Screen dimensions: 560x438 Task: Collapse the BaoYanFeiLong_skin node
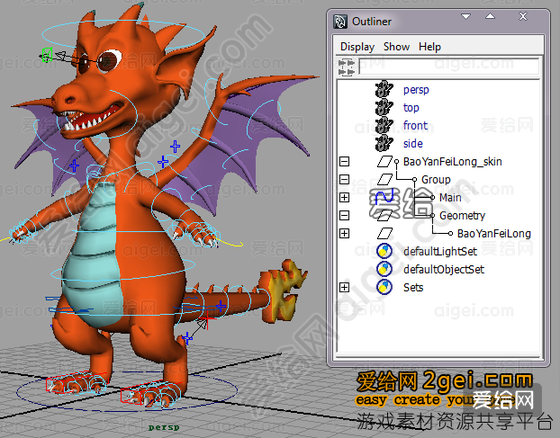(x=344, y=161)
